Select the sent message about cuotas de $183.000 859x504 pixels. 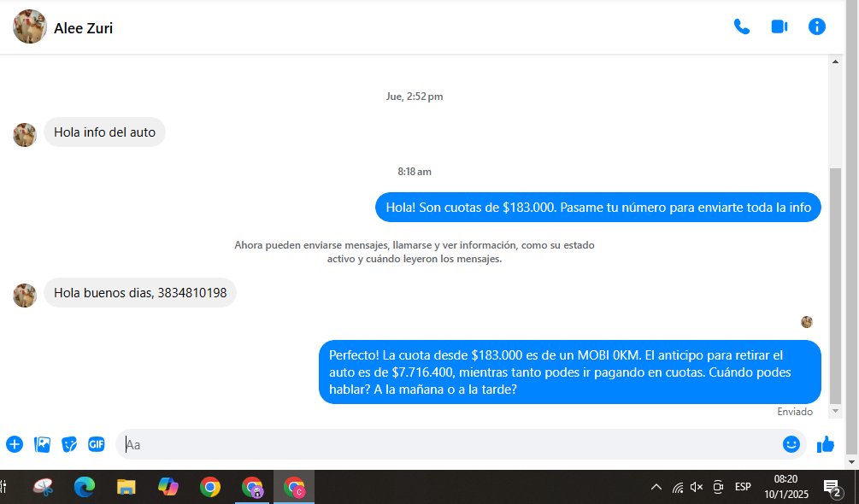(x=598, y=208)
